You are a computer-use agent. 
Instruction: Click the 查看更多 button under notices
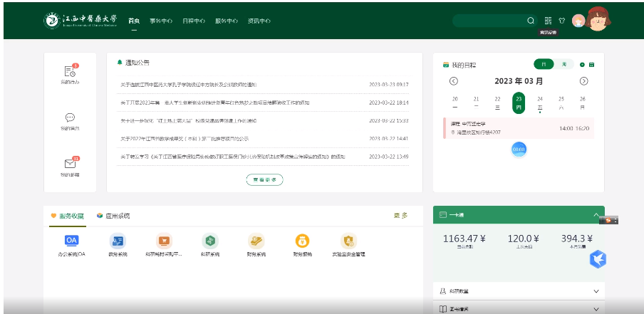pyautogui.click(x=264, y=179)
